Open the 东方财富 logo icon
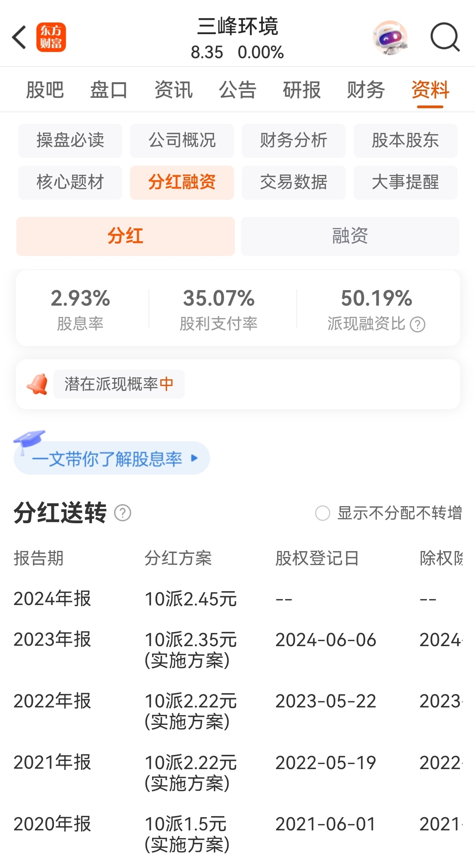Image resolution: width=475 pixels, height=868 pixels. (51, 37)
